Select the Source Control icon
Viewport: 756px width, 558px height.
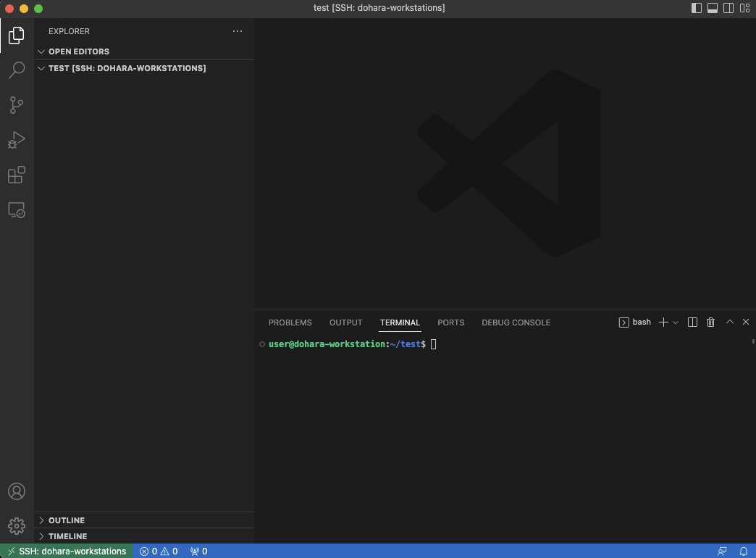click(x=16, y=104)
